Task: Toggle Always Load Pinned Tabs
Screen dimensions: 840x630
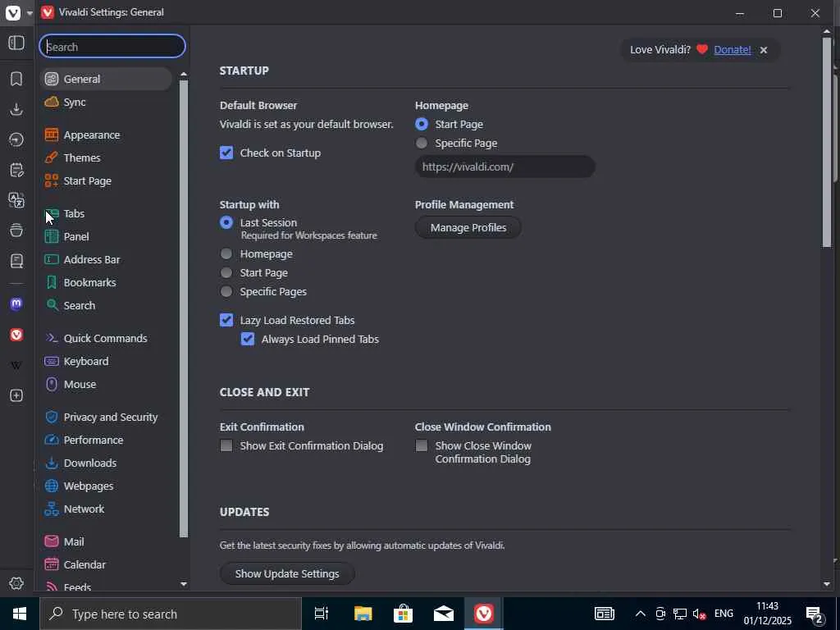Action: point(248,339)
